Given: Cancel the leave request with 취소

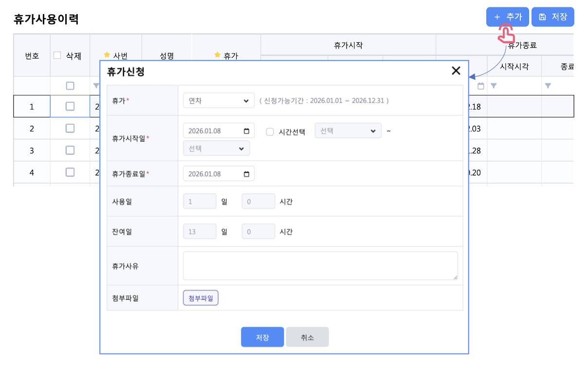Looking at the screenshot, I should coord(307,337).
